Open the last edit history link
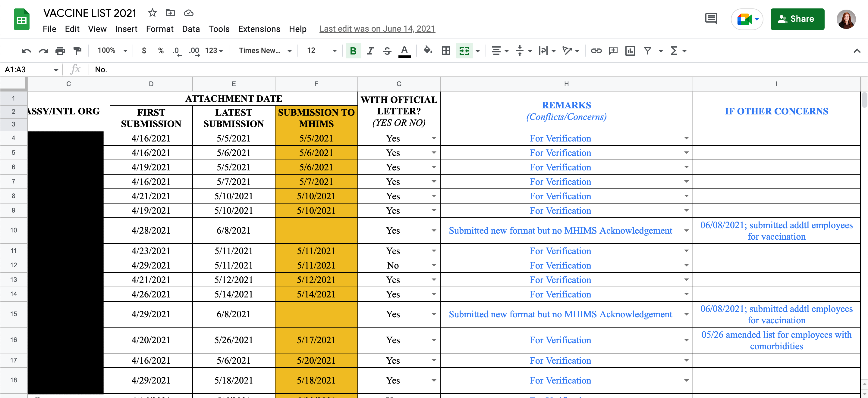Image resolution: width=868 pixels, height=398 pixels. pos(377,29)
